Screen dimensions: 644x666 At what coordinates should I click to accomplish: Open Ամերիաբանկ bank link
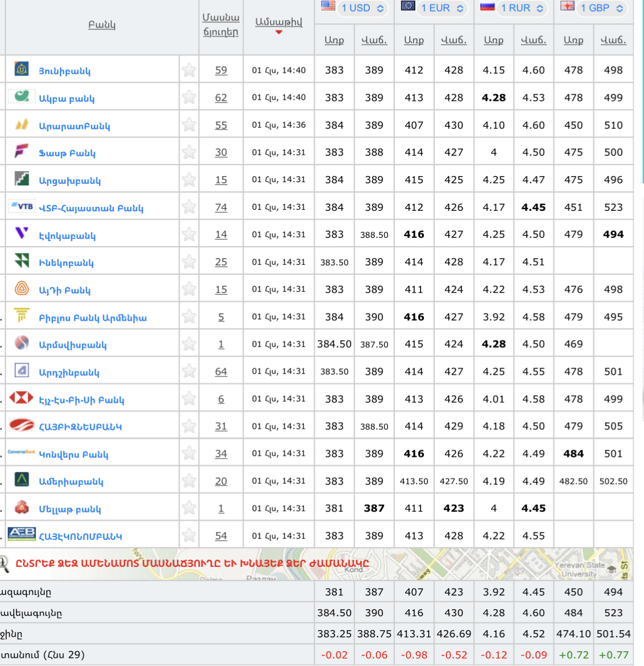click(x=71, y=482)
